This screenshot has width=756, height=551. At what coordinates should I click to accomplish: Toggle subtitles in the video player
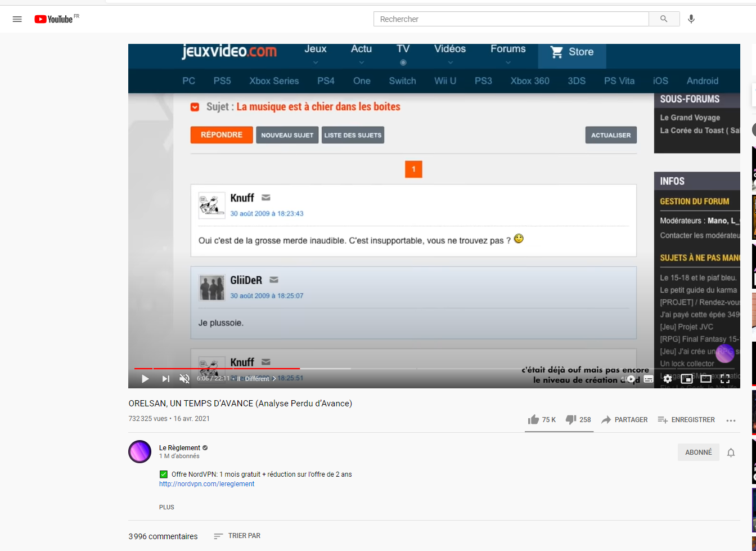click(x=649, y=379)
